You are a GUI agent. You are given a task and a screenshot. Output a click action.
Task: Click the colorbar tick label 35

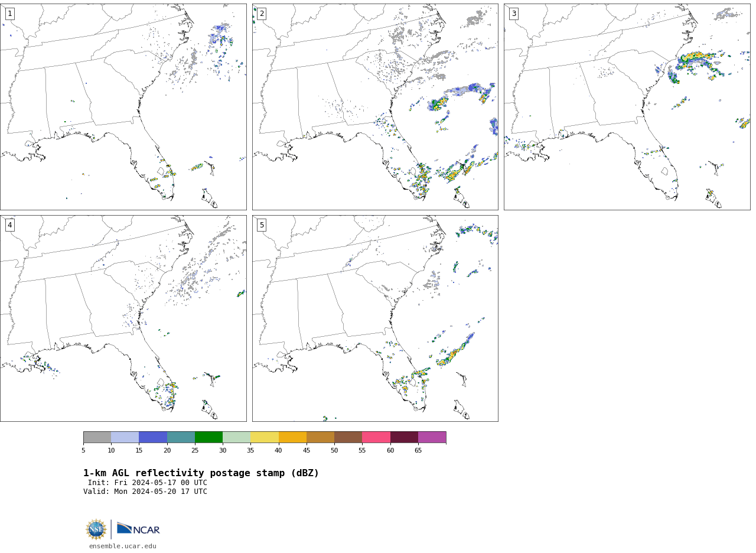pyautogui.click(x=250, y=451)
